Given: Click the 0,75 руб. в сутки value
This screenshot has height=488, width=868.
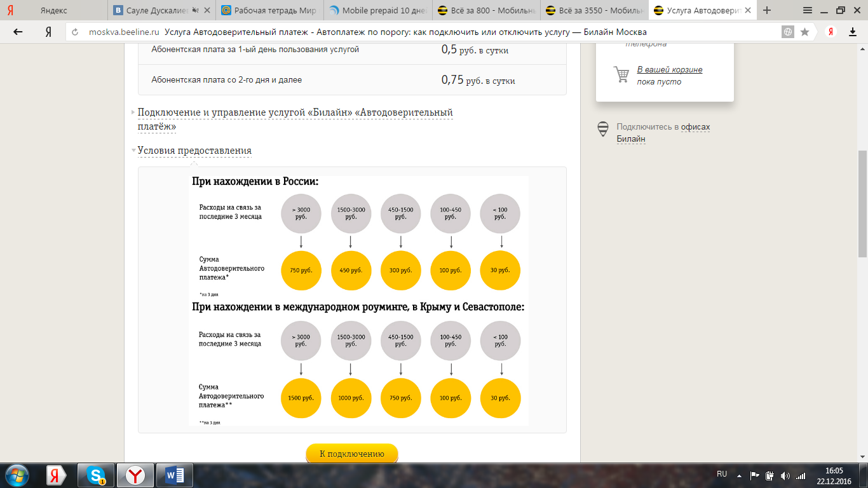Looking at the screenshot, I should [478, 80].
